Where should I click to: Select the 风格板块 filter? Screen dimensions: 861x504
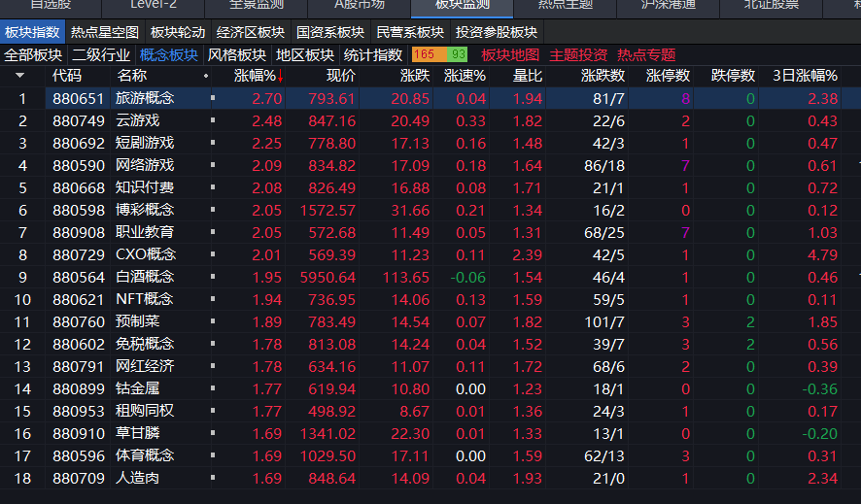[x=237, y=54]
